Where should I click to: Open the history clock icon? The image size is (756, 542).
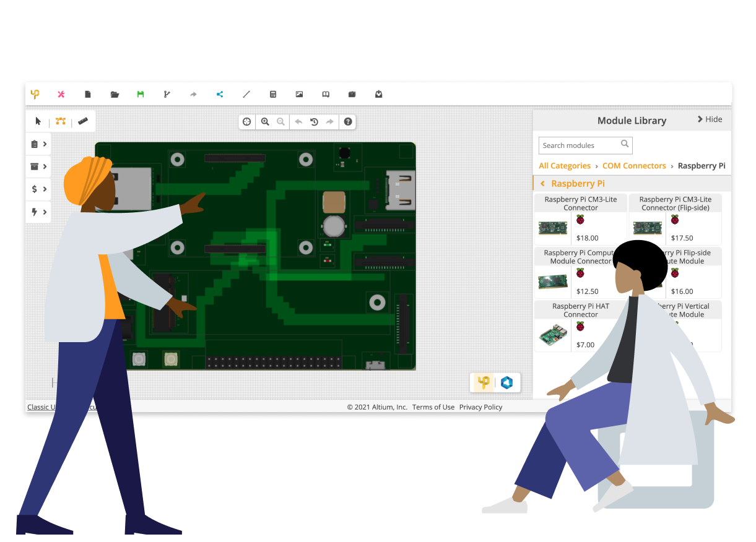(314, 122)
